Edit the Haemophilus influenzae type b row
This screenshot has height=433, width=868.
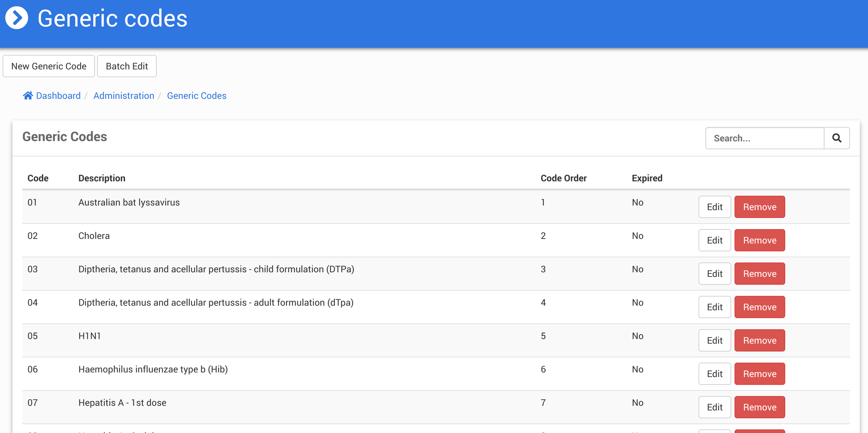click(x=714, y=374)
